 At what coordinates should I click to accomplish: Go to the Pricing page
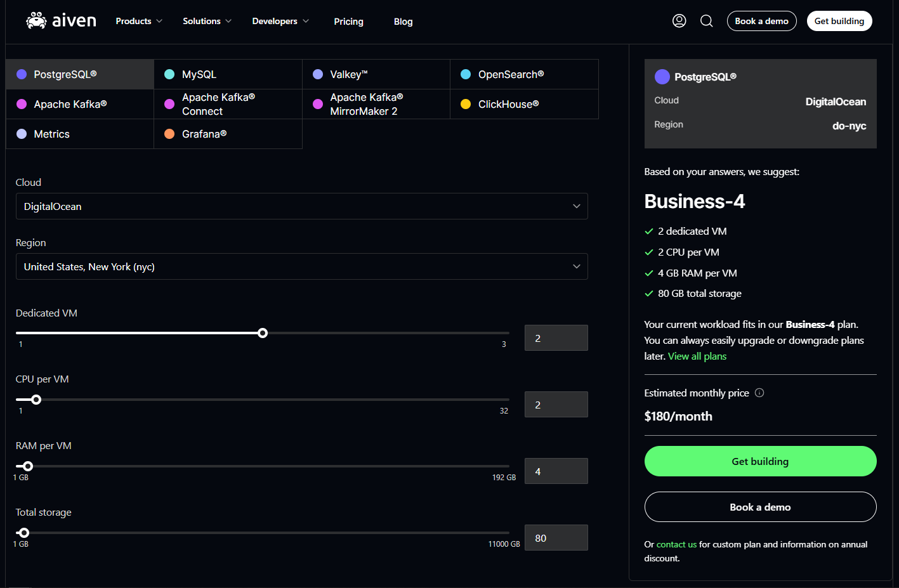(349, 22)
